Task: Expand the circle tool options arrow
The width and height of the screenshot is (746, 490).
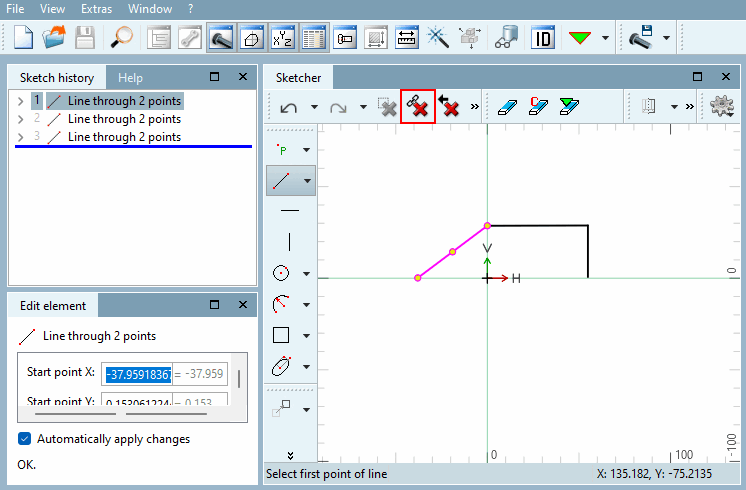Action: point(307,274)
